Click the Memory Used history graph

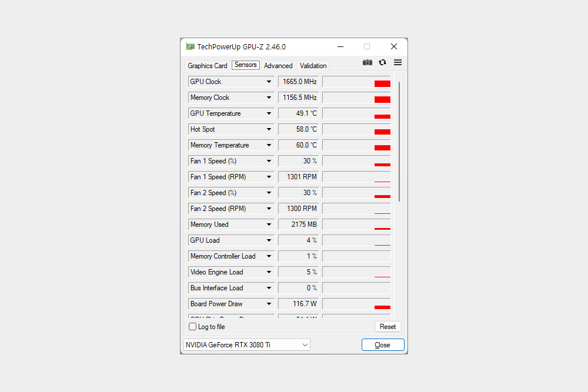[x=356, y=225]
